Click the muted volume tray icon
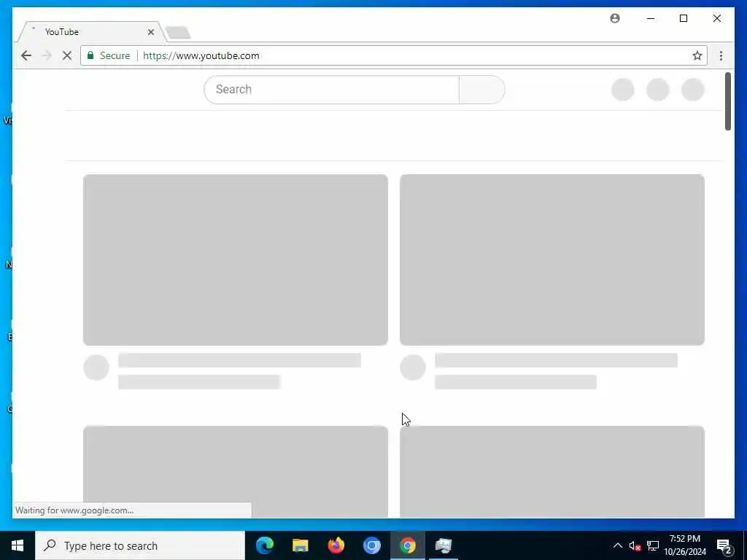Image resolution: width=747 pixels, height=560 pixels. pyautogui.click(x=635, y=545)
